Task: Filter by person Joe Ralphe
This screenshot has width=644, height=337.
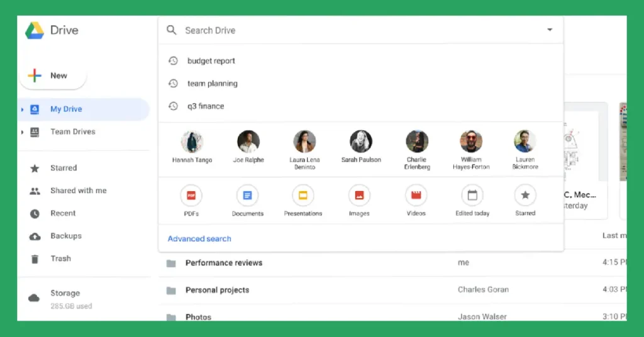Action: tap(248, 147)
